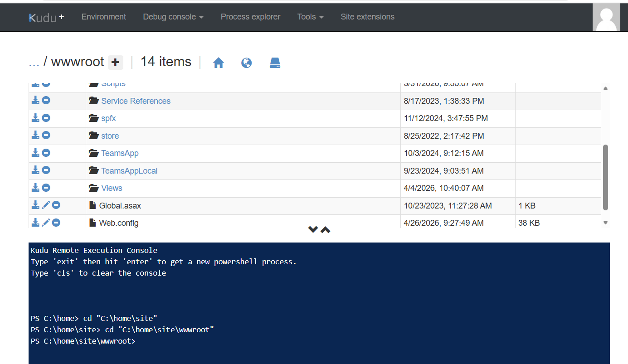Click the user avatar icon
The height and width of the screenshot is (364, 628).
pos(606,17)
